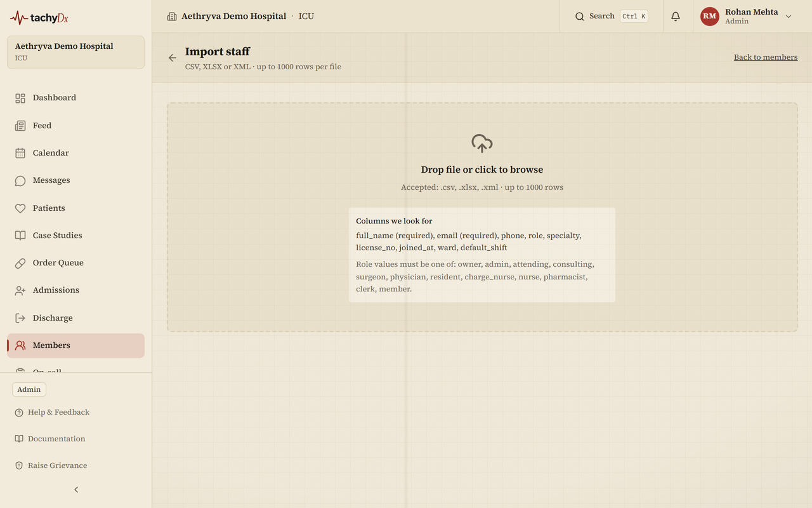Viewport: 812px width, 508px height.
Task: Click the Ctrl K shortcut badge
Action: pyautogui.click(x=634, y=17)
